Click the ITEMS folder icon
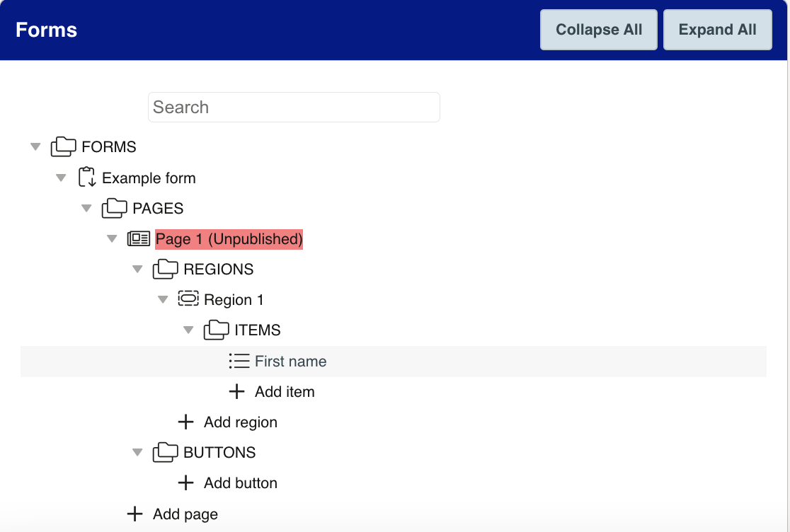Image resolution: width=790 pixels, height=532 pixels. click(x=217, y=330)
